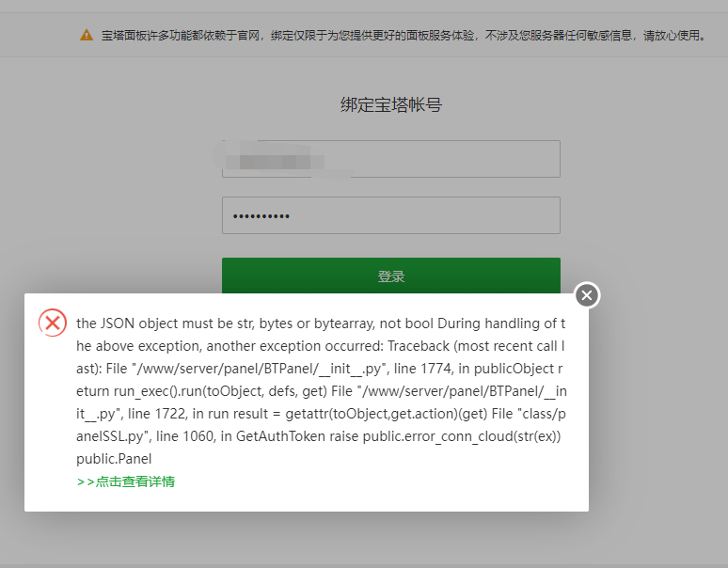Viewport: 728px width, 568px height.
Task: Click the red error icon in popup
Action: point(53,323)
